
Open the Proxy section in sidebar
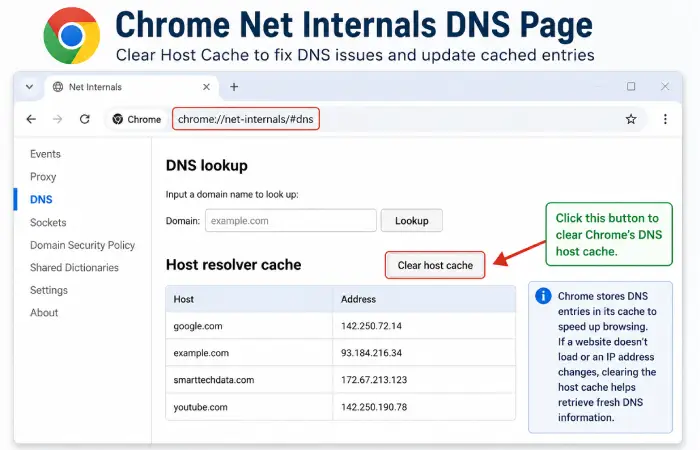43,177
